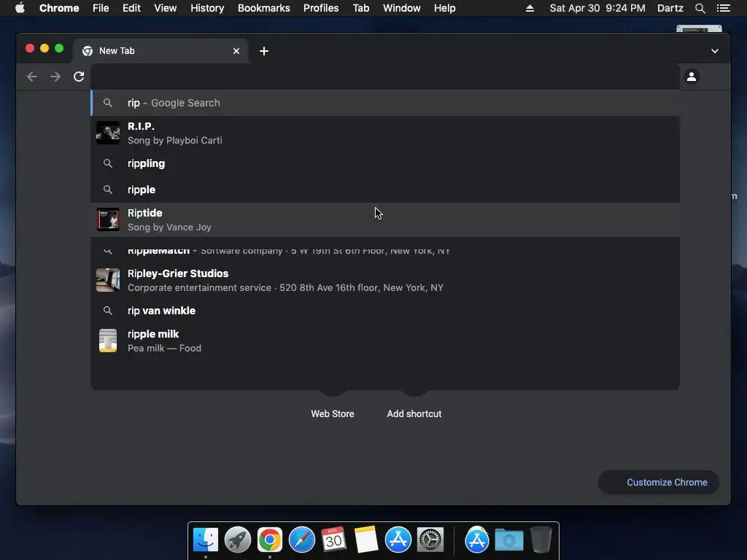Open Calendar in the Dock

333,540
